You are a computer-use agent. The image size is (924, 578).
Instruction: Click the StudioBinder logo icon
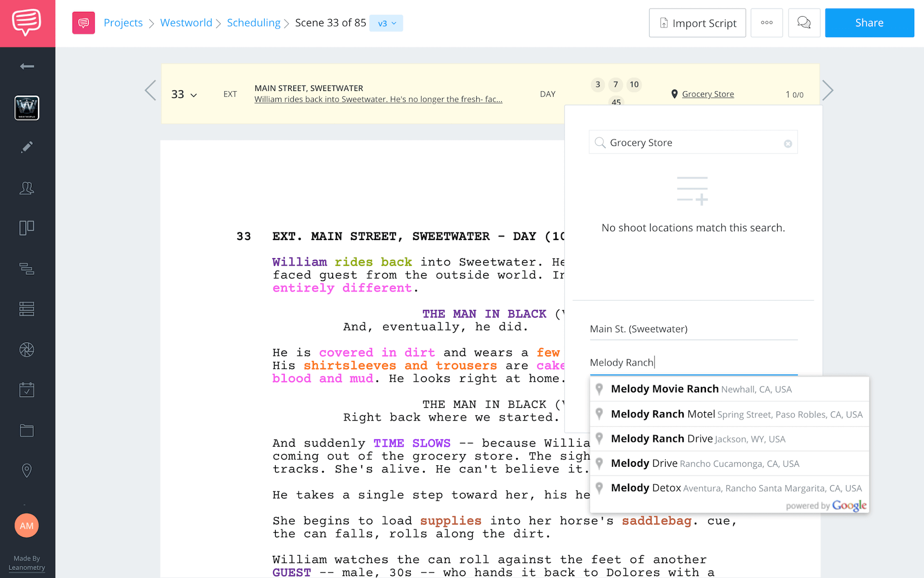coord(27,23)
